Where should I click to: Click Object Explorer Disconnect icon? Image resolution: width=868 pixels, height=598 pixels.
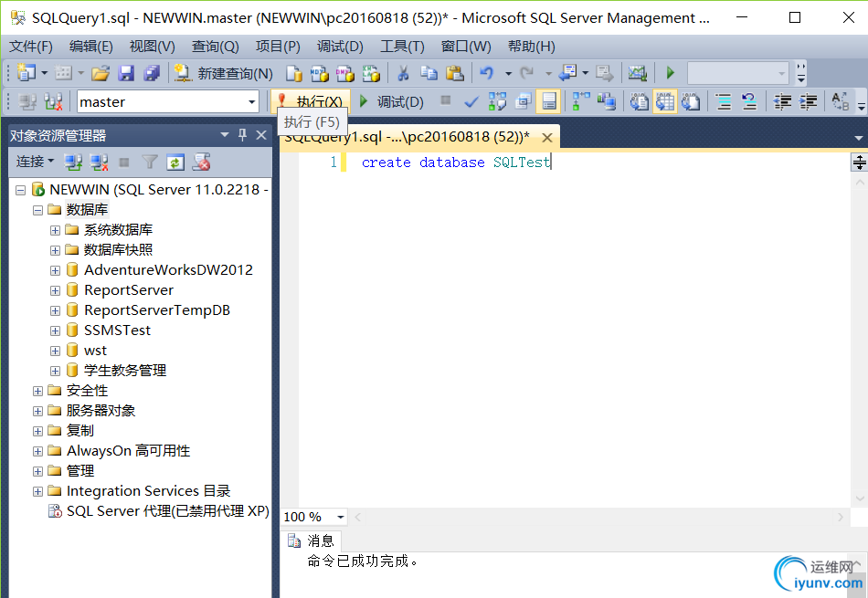click(99, 163)
